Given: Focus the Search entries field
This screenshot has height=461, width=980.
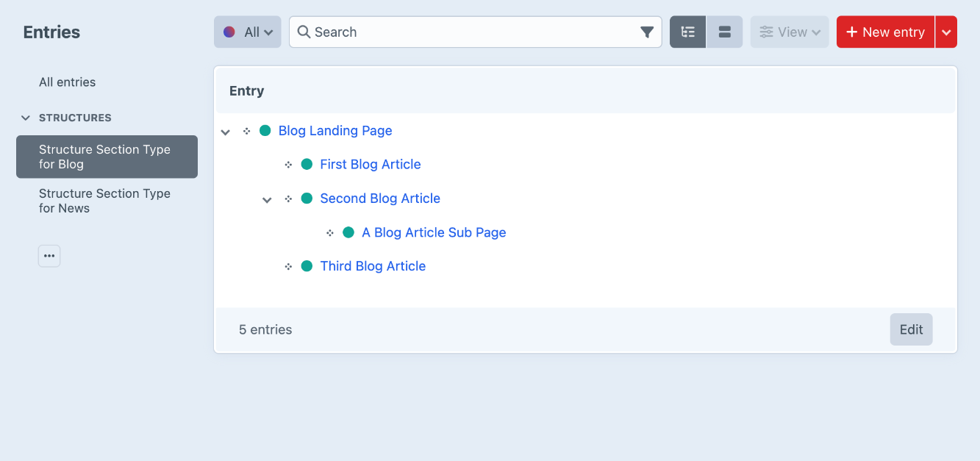Looking at the screenshot, I should [x=471, y=32].
